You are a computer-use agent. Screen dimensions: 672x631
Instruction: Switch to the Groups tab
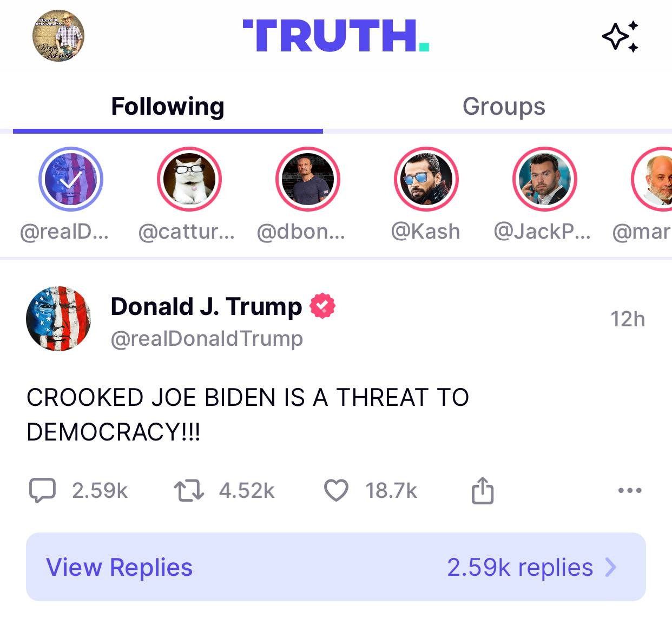504,106
